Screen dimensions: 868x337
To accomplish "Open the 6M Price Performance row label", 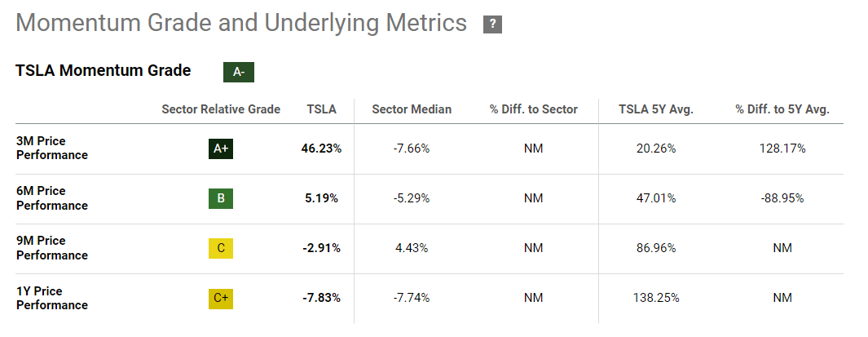I will 51,198.
